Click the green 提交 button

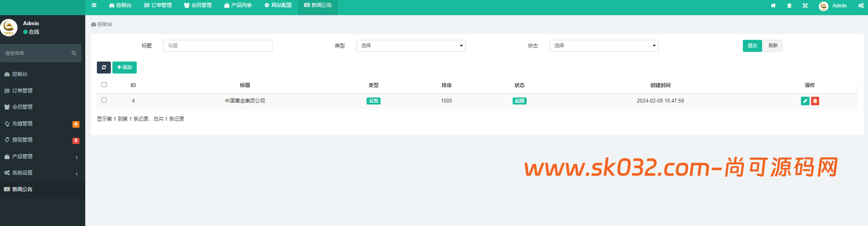tap(752, 46)
